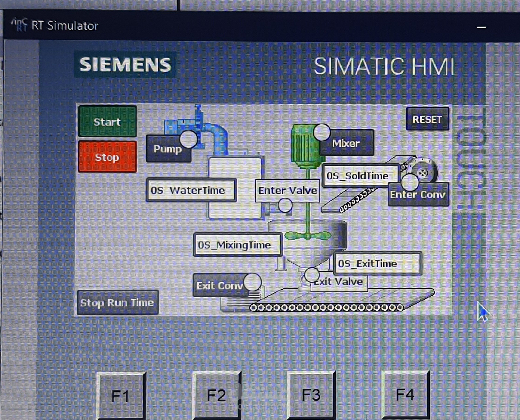This screenshot has width=520, height=420.
Task: Select the SoldTime input field
Action: [360, 176]
